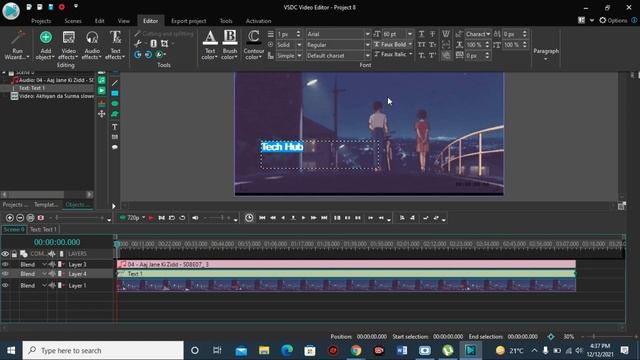
Task: Select the Scene 0 timeline tab
Action: coord(14,229)
